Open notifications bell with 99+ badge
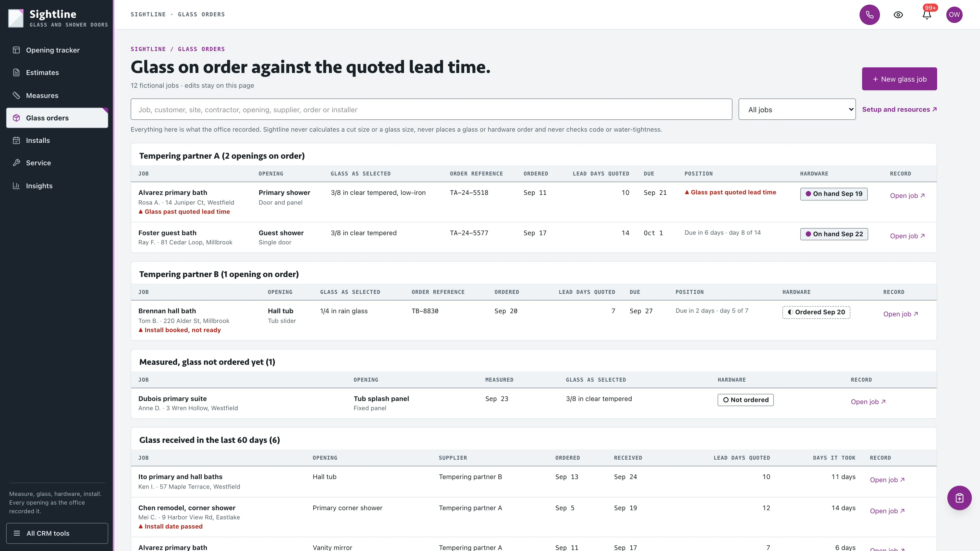The height and width of the screenshot is (551, 980). point(927,15)
